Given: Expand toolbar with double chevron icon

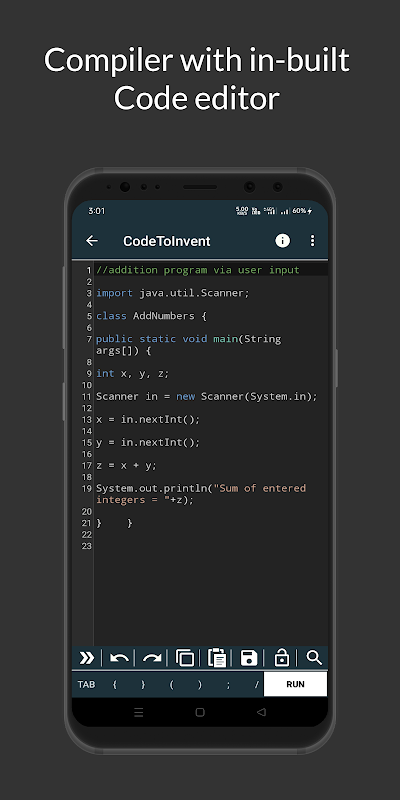Looking at the screenshot, I should tap(87, 658).
